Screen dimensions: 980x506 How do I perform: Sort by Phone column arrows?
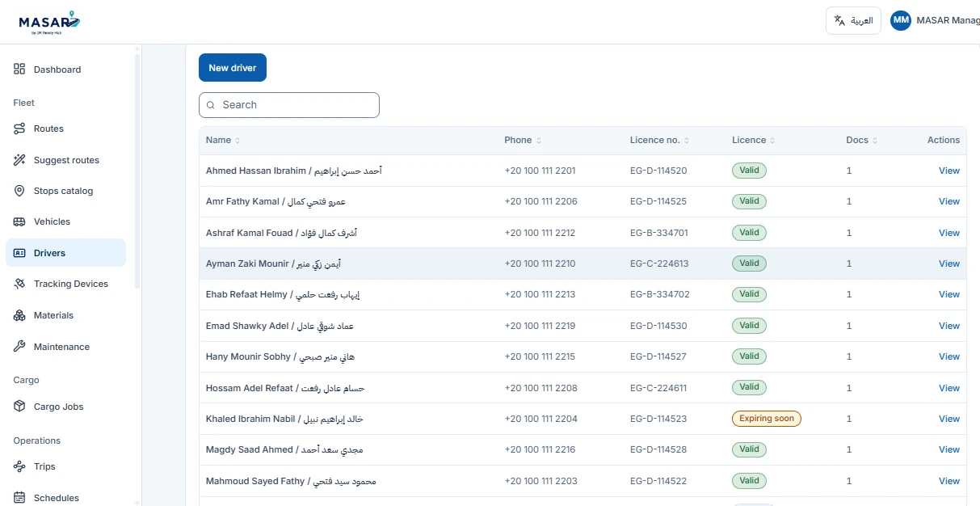[539, 141]
